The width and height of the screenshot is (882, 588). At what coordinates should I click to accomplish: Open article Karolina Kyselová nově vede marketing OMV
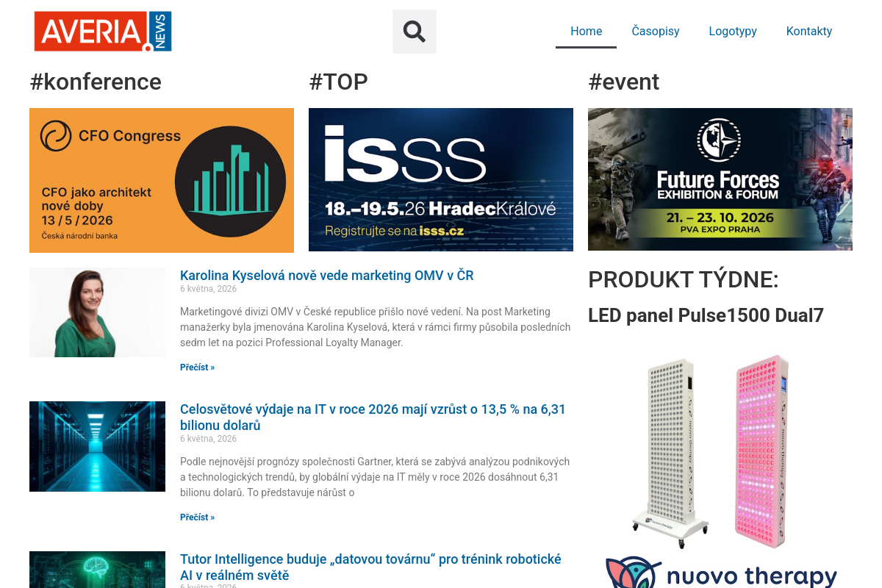click(x=327, y=276)
